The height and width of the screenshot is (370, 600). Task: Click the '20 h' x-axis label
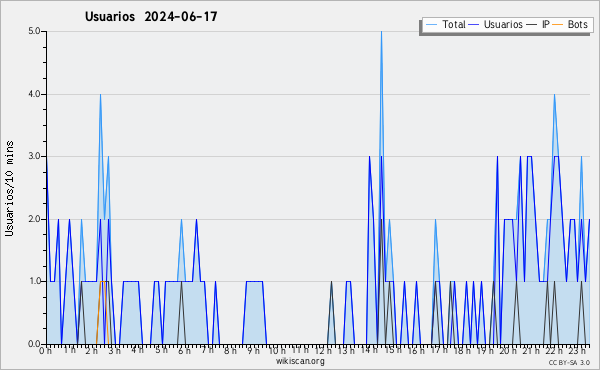click(509, 350)
